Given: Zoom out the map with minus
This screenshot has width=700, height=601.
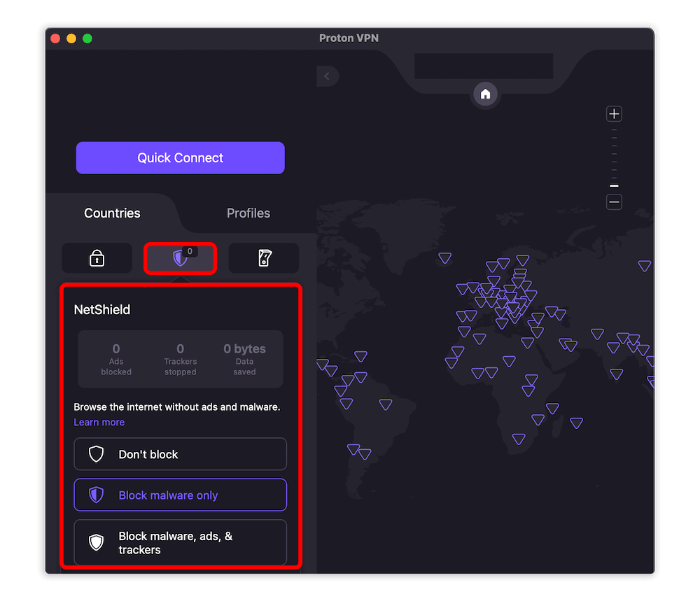Looking at the screenshot, I should tap(615, 202).
